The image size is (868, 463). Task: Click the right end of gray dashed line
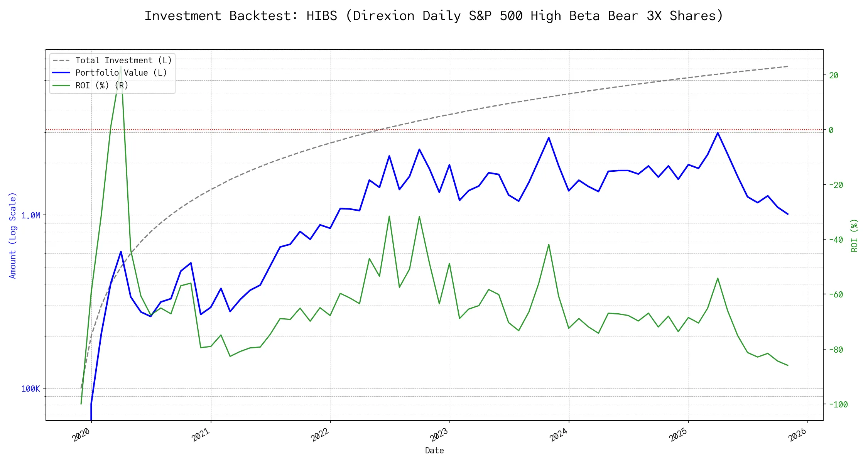[787, 66]
